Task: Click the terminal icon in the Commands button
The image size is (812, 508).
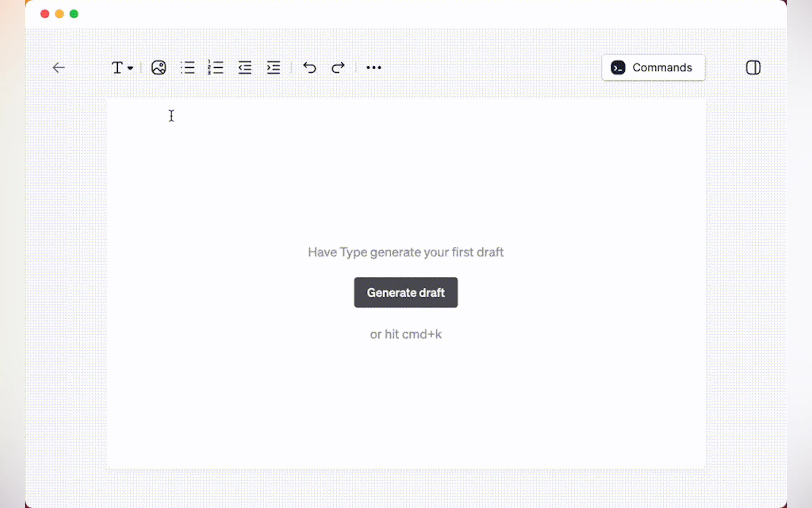Action: point(618,67)
